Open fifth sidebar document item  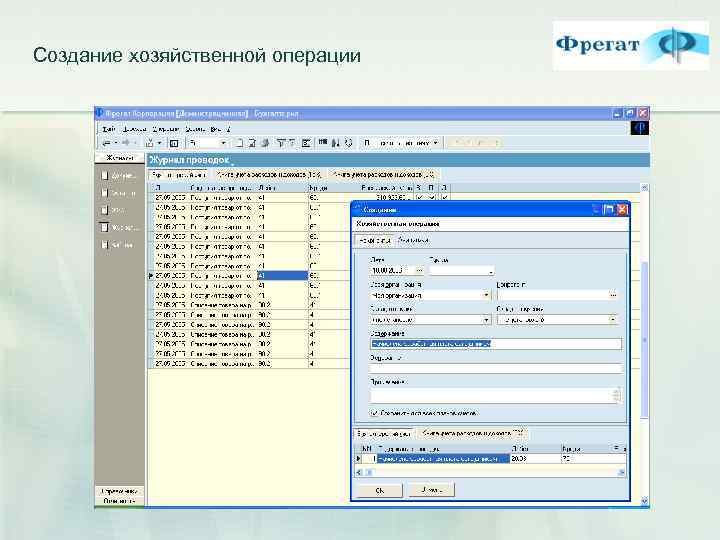tap(118, 244)
